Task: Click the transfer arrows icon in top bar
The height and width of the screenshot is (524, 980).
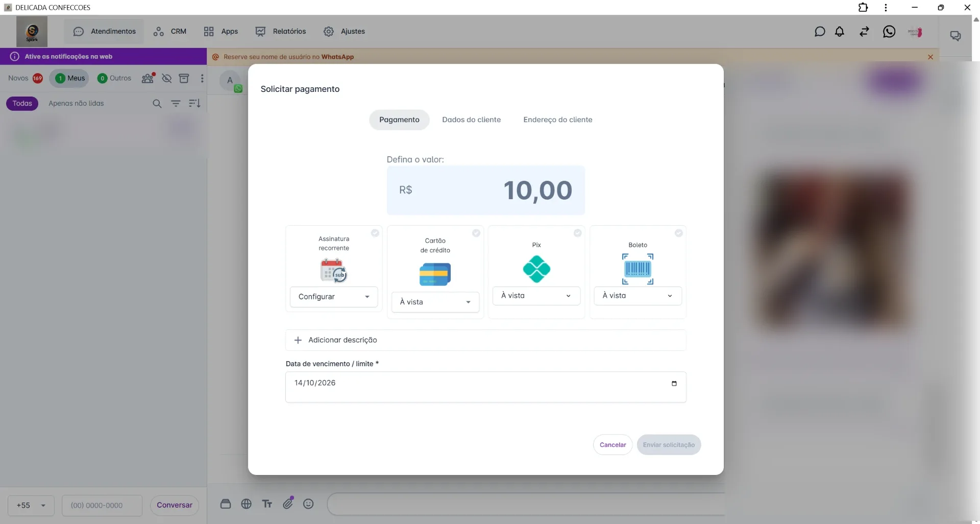Action: (x=864, y=32)
